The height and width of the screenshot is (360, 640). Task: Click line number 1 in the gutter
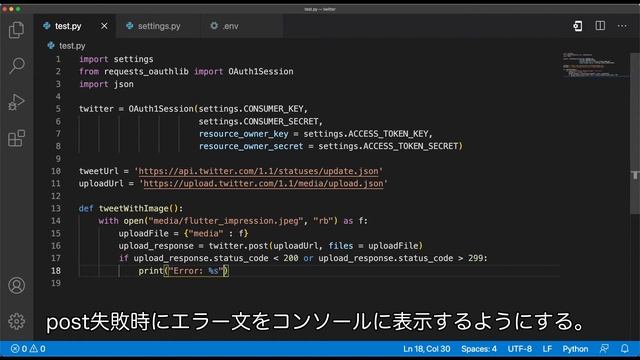58,59
